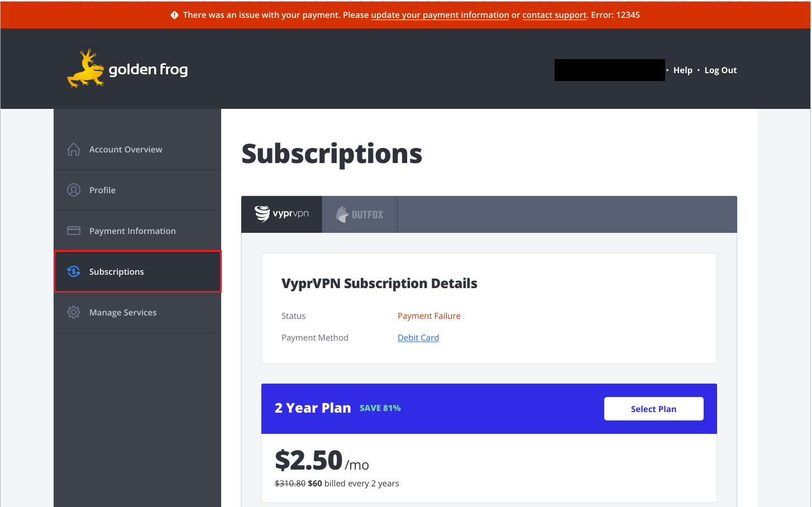The image size is (812, 507).
Task: Select the Payment Information sidebar entry
Action: click(132, 230)
